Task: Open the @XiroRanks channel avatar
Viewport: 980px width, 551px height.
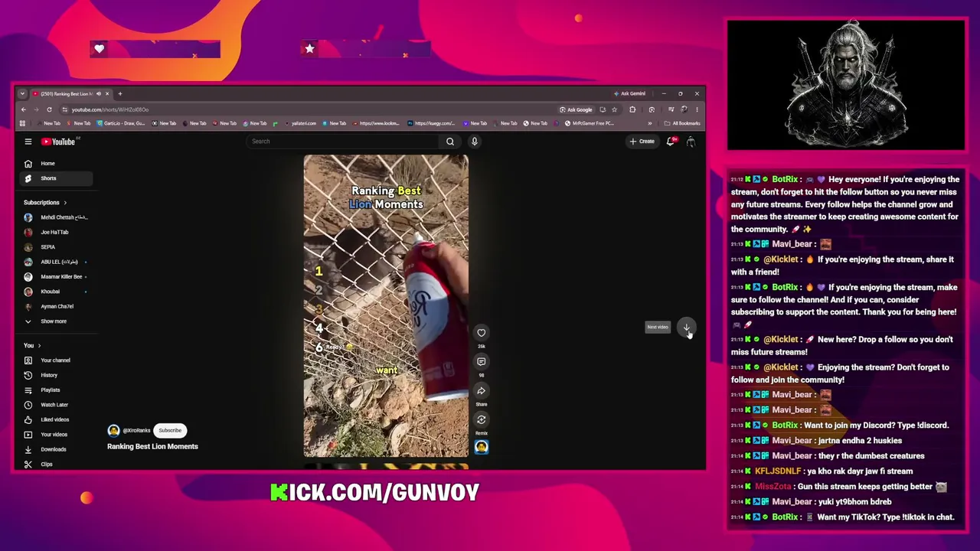Action: [x=113, y=431]
